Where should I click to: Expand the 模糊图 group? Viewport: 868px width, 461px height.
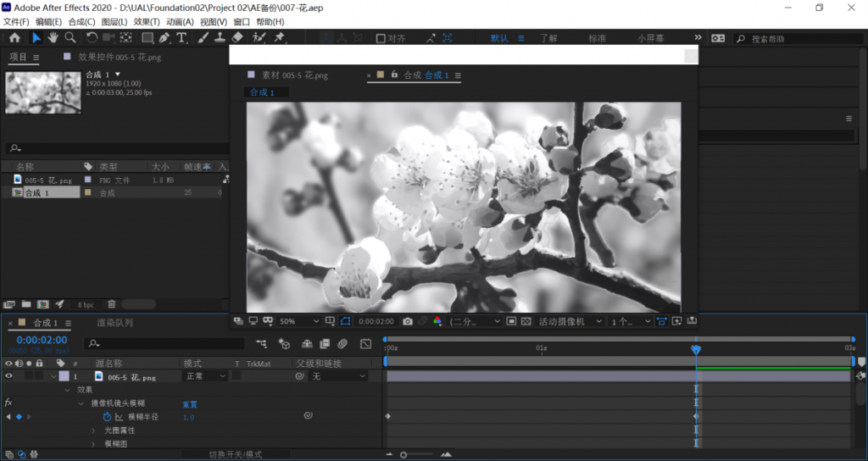click(x=93, y=443)
